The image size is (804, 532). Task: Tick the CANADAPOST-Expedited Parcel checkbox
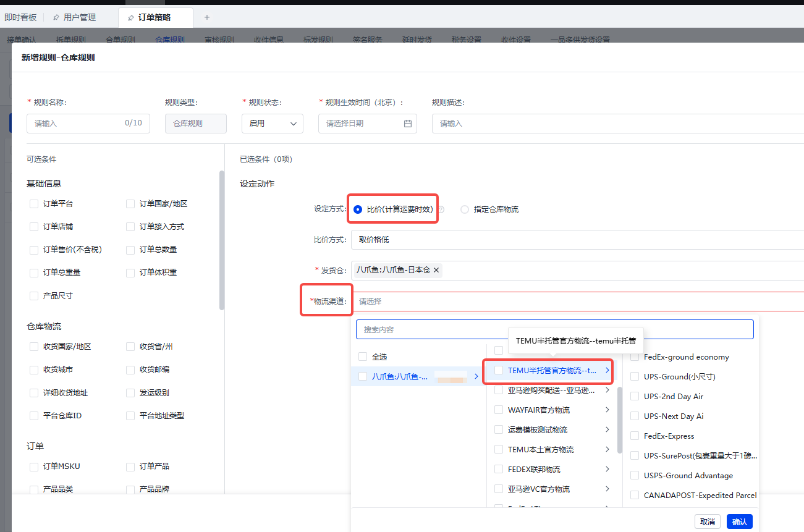[x=635, y=496]
